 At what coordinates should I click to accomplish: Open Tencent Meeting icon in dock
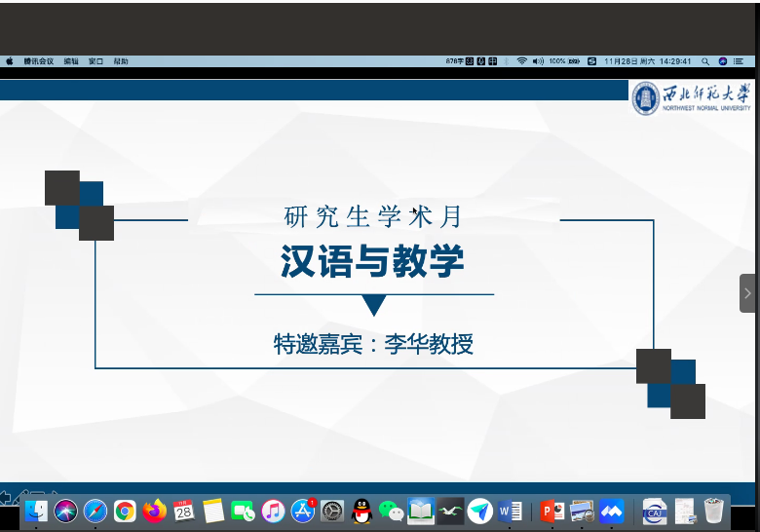point(612,510)
